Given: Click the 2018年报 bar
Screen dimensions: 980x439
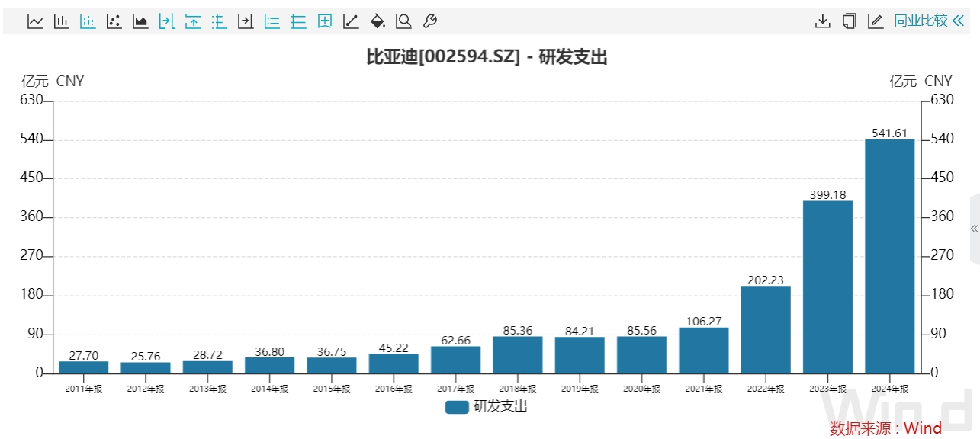Looking at the screenshot, I should 518,355.
